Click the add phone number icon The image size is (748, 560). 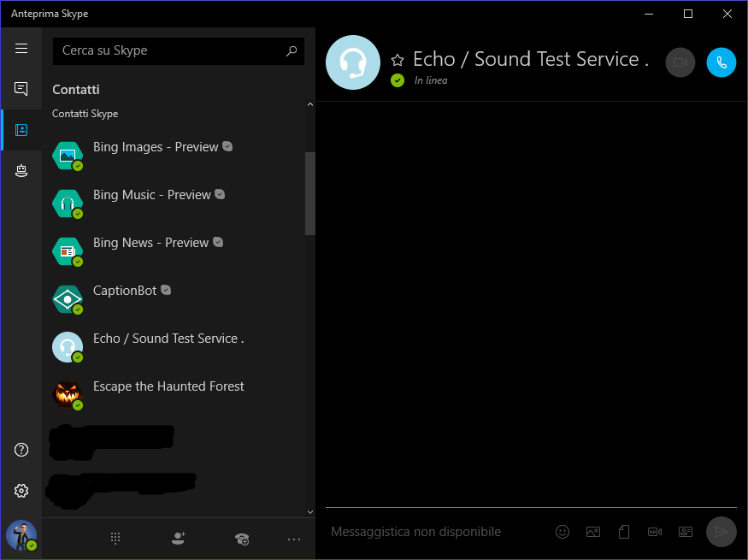[x=242, y=539]
